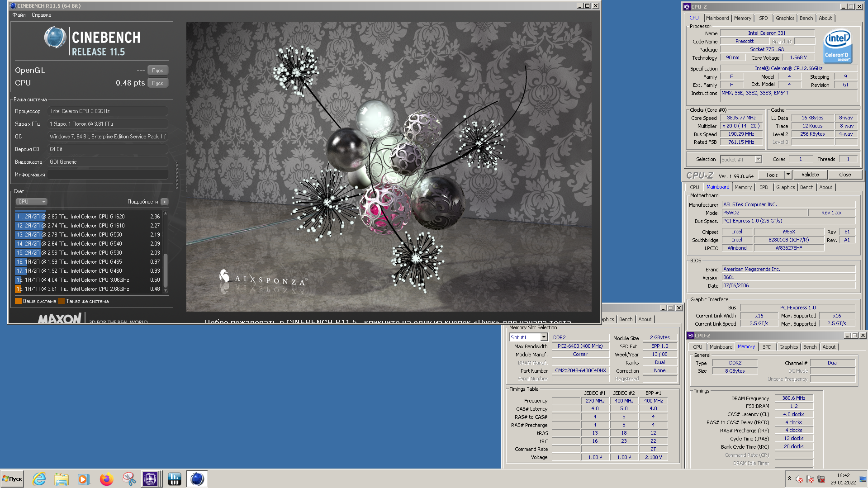Viewport: 868px width, 488px height.
Task: Open Bench tab in CPU-Z Memory window
Action: tap(810, 347)
